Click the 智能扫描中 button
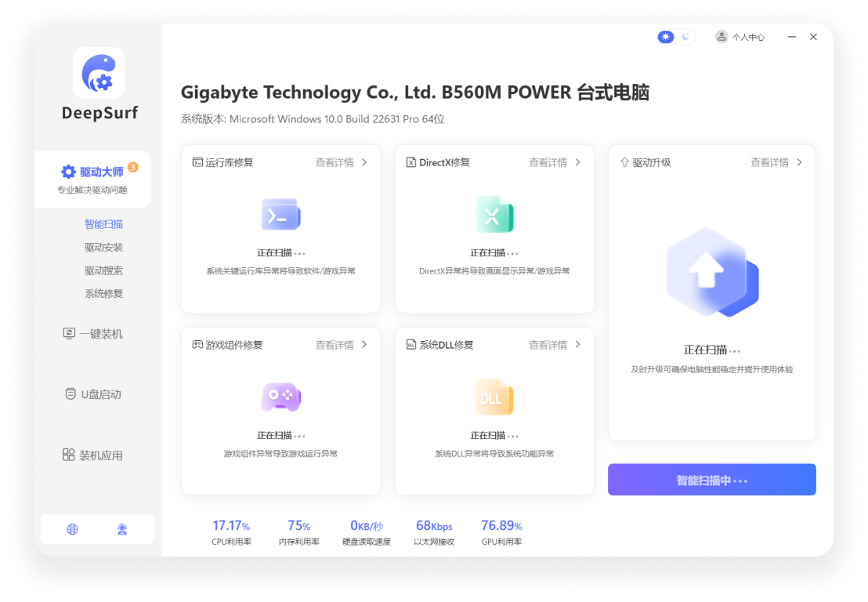868x602 pixels. pyautogui.click(x=712, y=480)
